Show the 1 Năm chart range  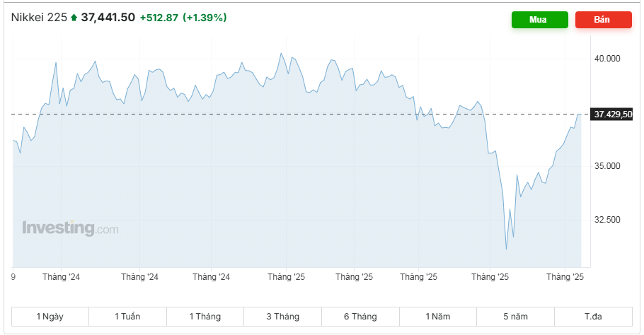(x=437, y=317)
